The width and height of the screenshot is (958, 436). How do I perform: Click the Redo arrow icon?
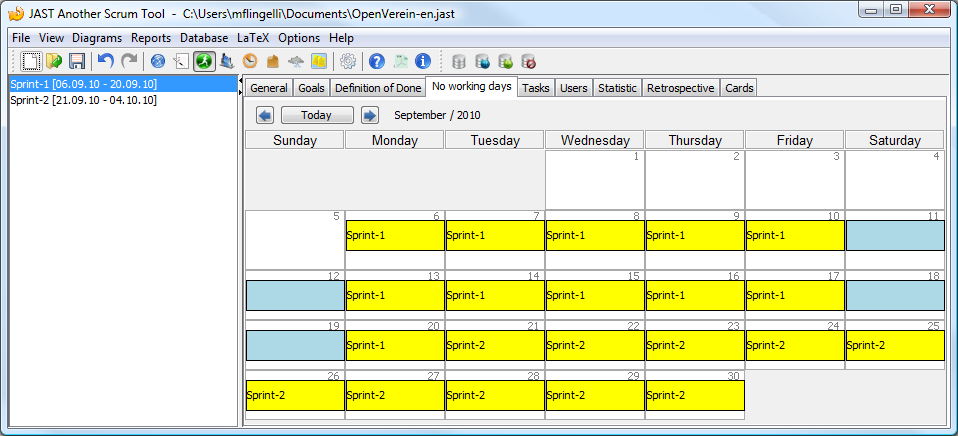coord(128,61)
